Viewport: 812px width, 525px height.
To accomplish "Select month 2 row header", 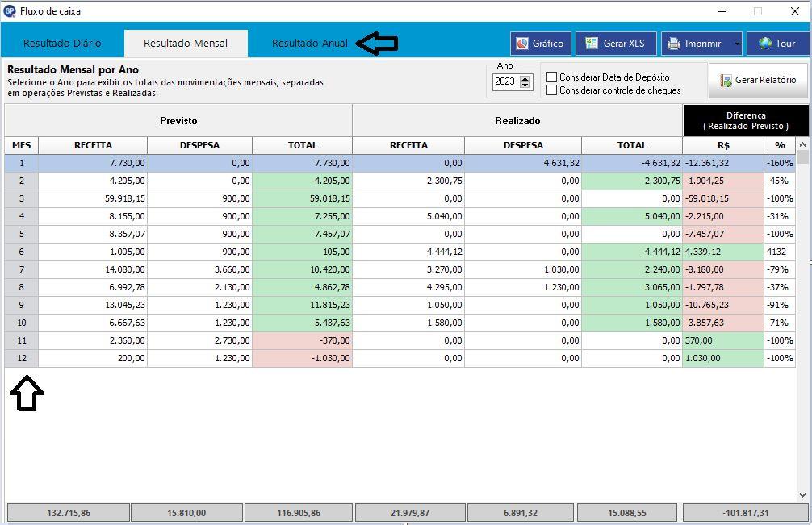I will click(22, 181).
